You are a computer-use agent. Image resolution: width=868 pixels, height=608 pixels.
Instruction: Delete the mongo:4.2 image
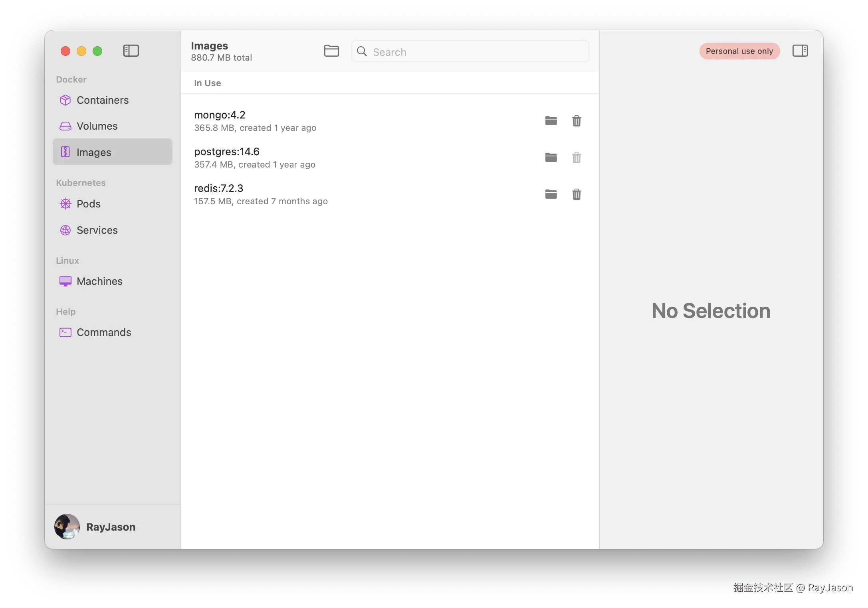(x=577, y=120)
